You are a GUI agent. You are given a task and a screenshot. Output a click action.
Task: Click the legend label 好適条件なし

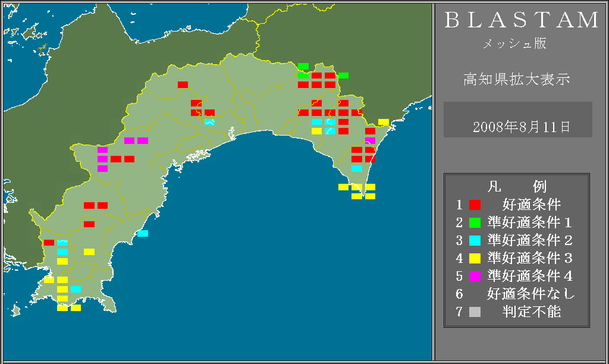coord(531,294)
